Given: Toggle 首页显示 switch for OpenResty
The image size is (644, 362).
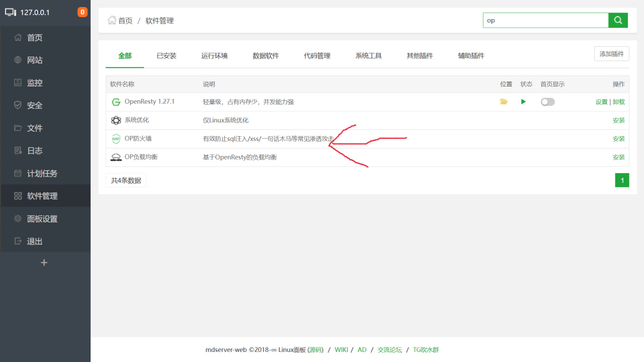Looking at the screenshot, I should pyautogui.click(x=547, y=101).
